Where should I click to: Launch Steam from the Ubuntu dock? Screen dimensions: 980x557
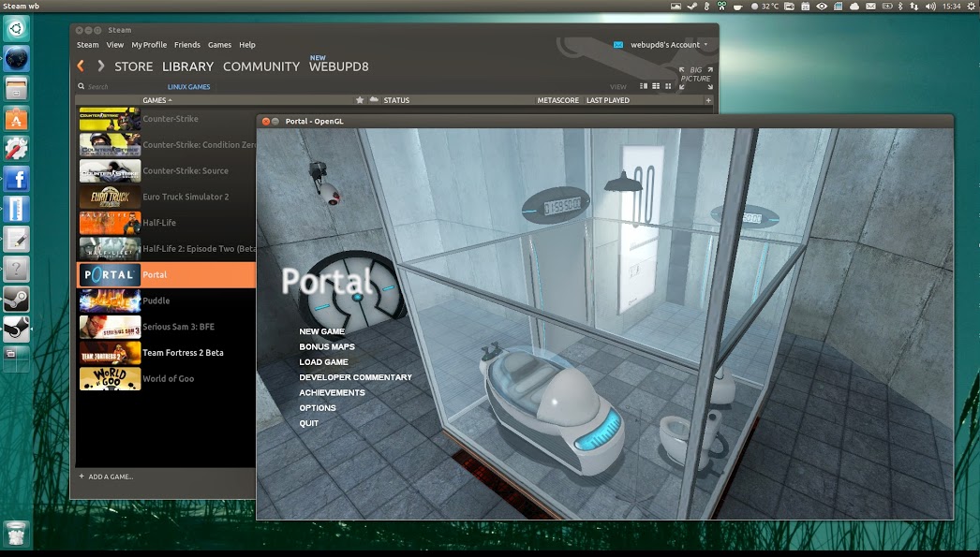tap(17, 300)
